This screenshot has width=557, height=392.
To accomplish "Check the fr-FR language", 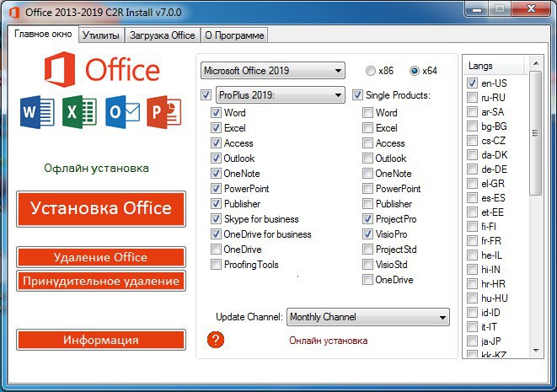I will 472,240.
